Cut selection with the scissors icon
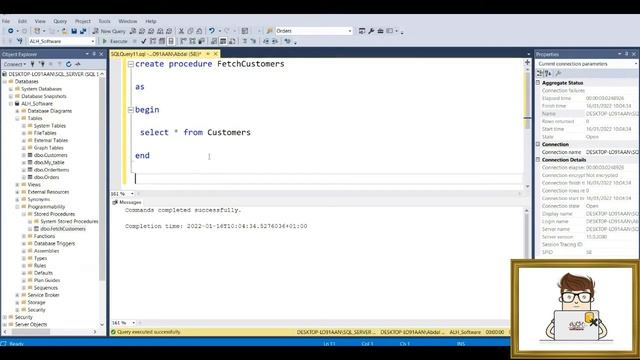The height and width of the screenshot is (360, 640). (x=181, y=31)
